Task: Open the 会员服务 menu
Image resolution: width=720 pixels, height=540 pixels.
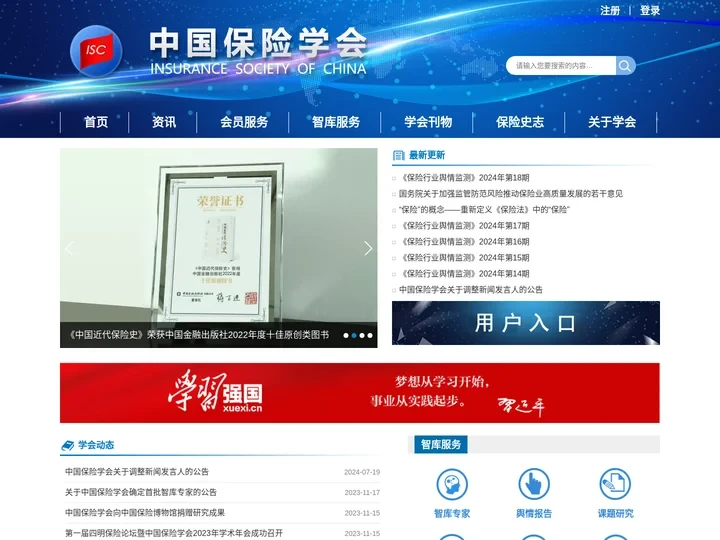Action: pyautogui.click(x=244, y=122)
